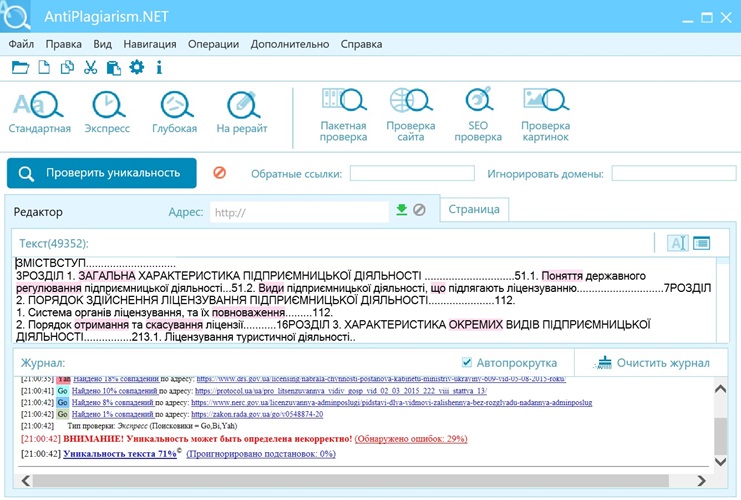Click the ВНИМАНИЕ! warning text in journal
Screen dimensions: 741x500
[x=208, y=439]
